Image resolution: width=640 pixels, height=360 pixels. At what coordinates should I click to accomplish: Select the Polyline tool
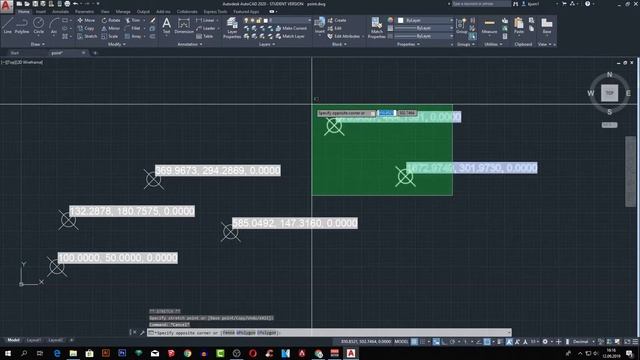22,26
